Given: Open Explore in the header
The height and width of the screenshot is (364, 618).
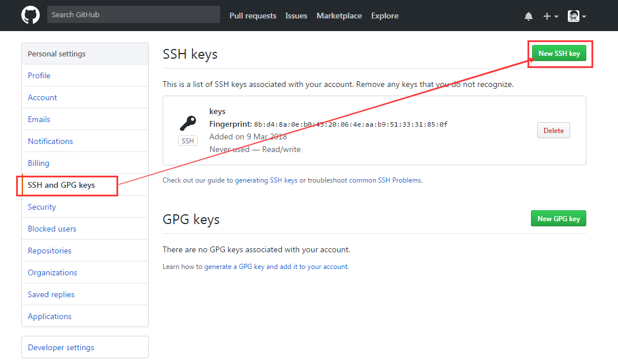Looking at the screenshot, I should (385, 16).
